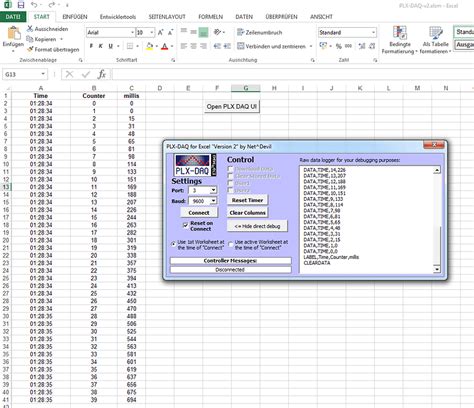Align cell content to bottom (highlighted)
The image size is (474, 408).
(x=203, y=32)
